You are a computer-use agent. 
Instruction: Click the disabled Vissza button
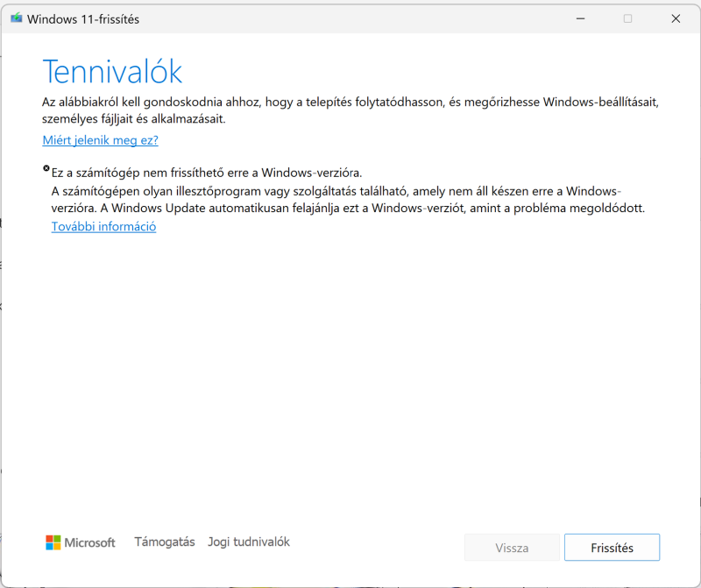click(x=512, y=548)
